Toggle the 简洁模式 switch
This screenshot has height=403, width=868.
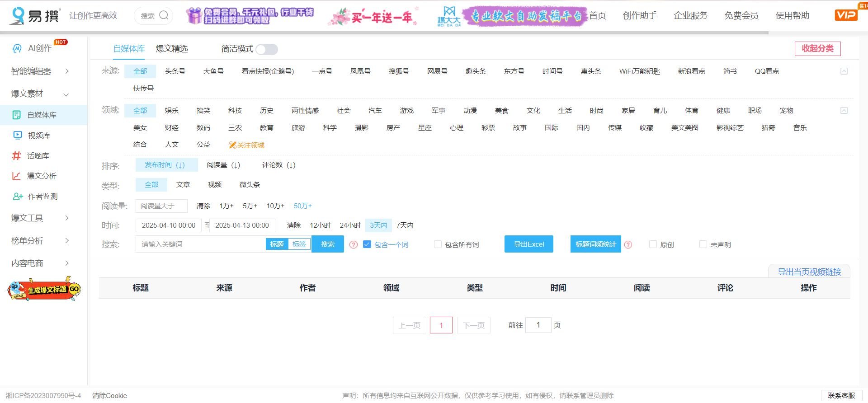tap(267, 49)
